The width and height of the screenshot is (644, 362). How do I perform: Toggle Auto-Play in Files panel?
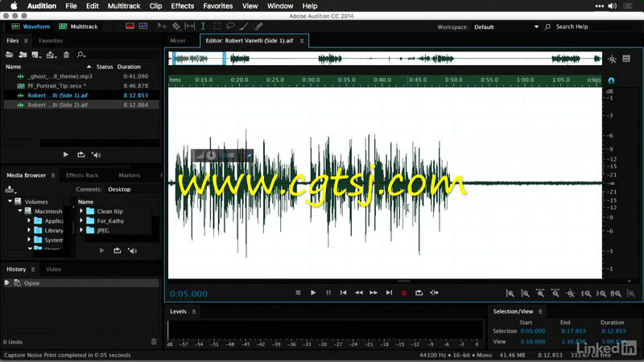[96, 154]
